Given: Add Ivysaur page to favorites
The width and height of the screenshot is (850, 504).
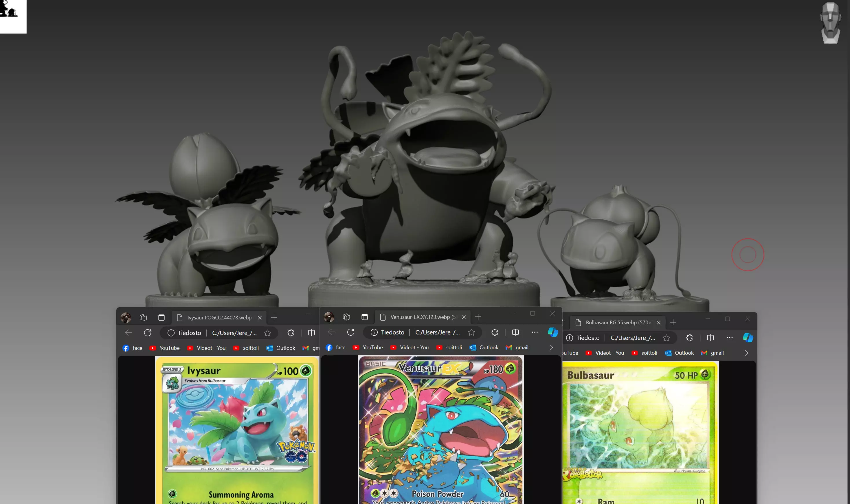Looking at the screenshot, I should pyautogui.click(x=268, y=333).
